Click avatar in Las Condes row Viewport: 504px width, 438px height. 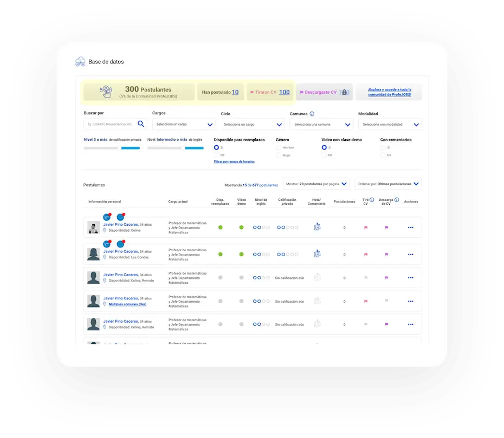click(x=93, y=254)
